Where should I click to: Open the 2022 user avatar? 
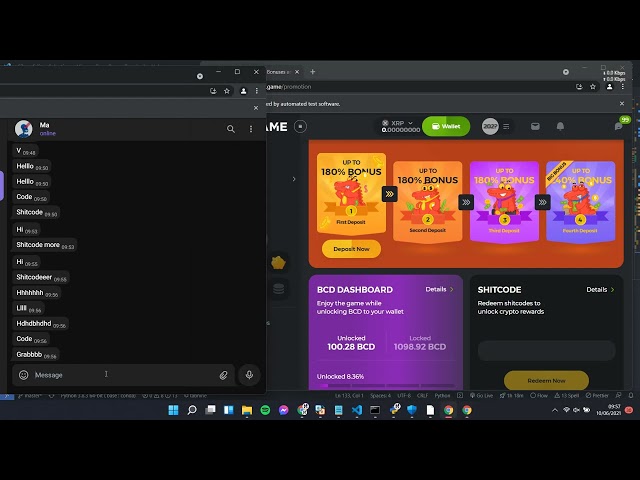490,127
